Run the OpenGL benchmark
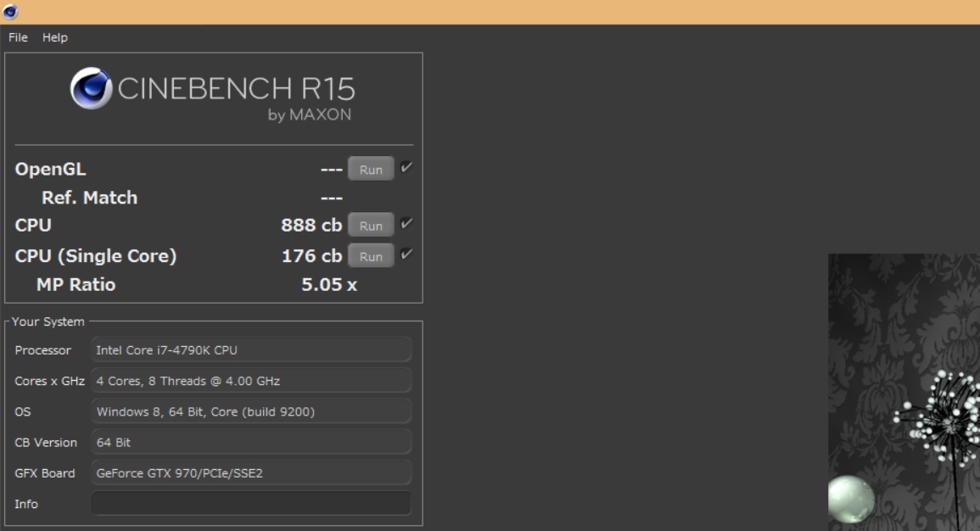Viewport: 980px width, 531px height. [371, 170]
